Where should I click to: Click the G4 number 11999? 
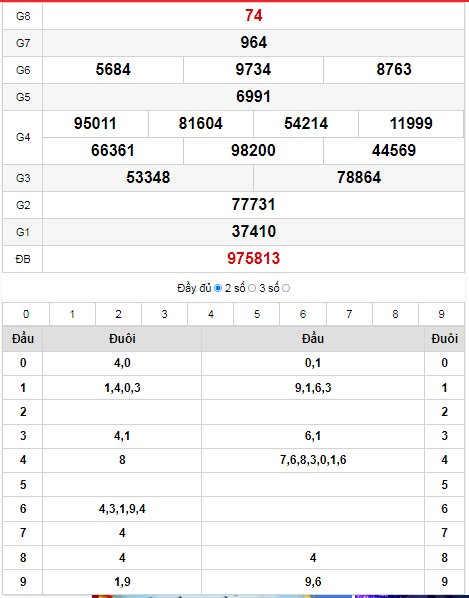click(411, 124)
